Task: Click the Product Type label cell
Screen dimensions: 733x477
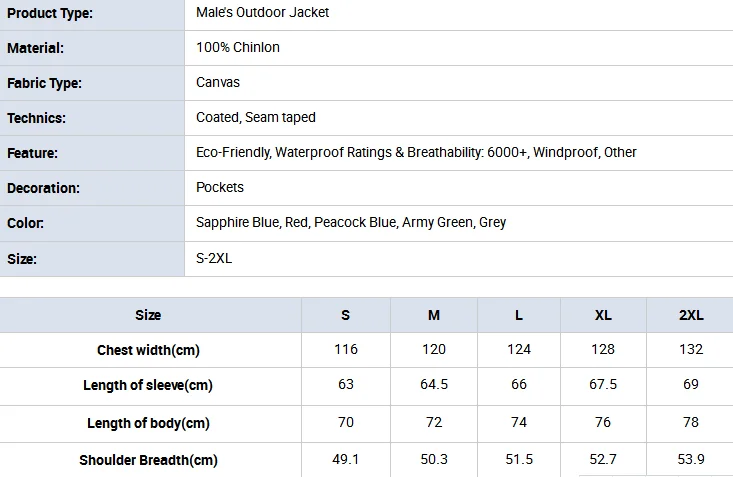Action: tap(92, 14)
